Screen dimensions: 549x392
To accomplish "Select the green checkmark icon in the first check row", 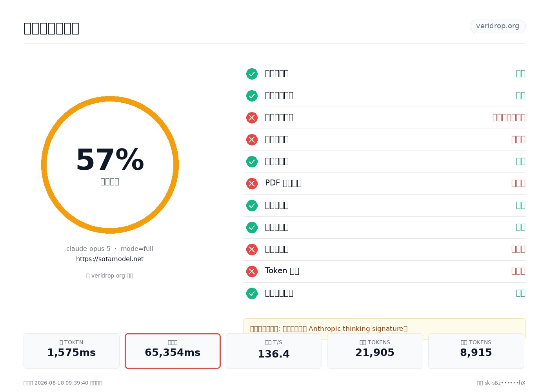I will point(252,74).
